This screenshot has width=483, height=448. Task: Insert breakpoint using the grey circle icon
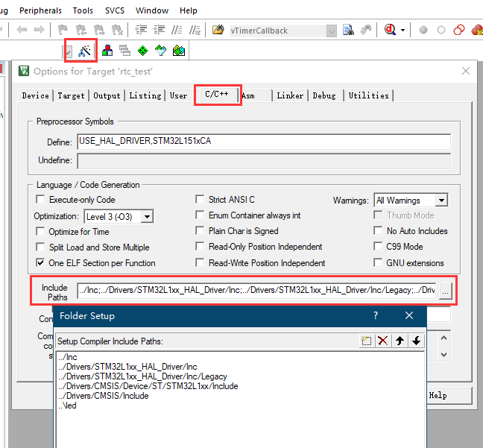[423, 30]
